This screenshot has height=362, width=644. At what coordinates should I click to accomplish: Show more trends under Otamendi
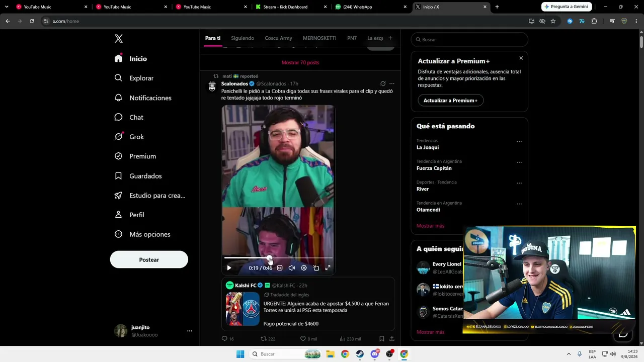[430, 226]
